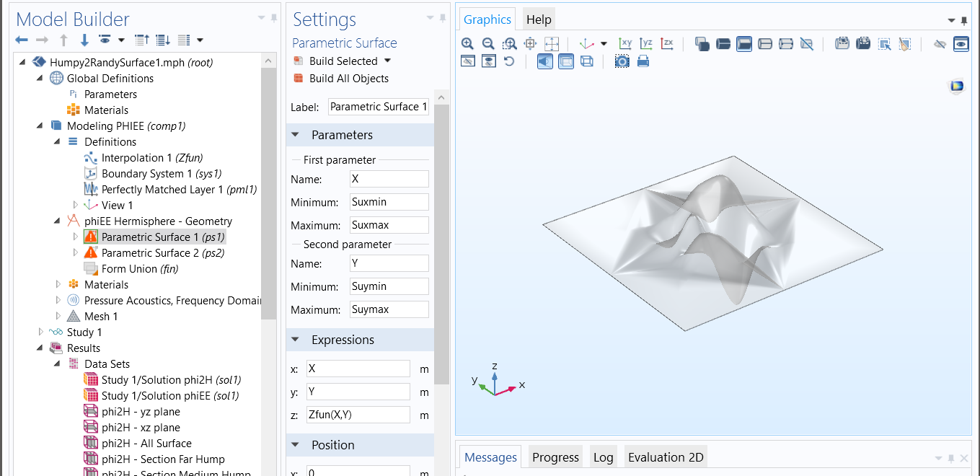Viewport: 980px width, 476px height.
Task: Reset hiding with the undo-arrow icon
Action: point(509,62)
